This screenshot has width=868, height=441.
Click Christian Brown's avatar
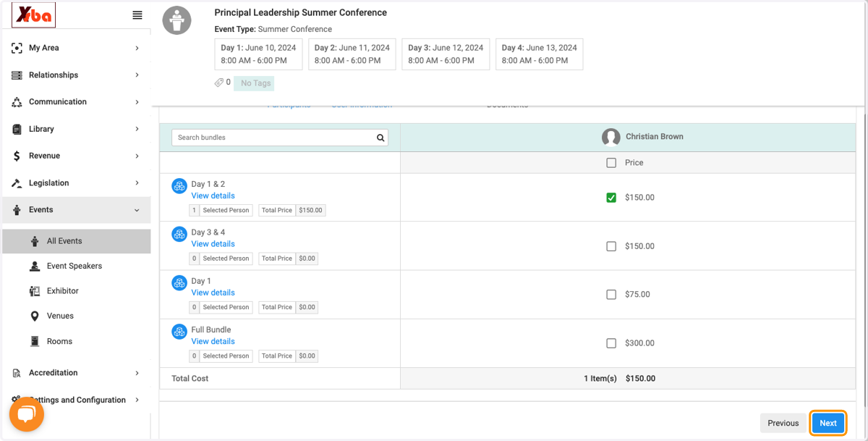[x=611, y=137]
